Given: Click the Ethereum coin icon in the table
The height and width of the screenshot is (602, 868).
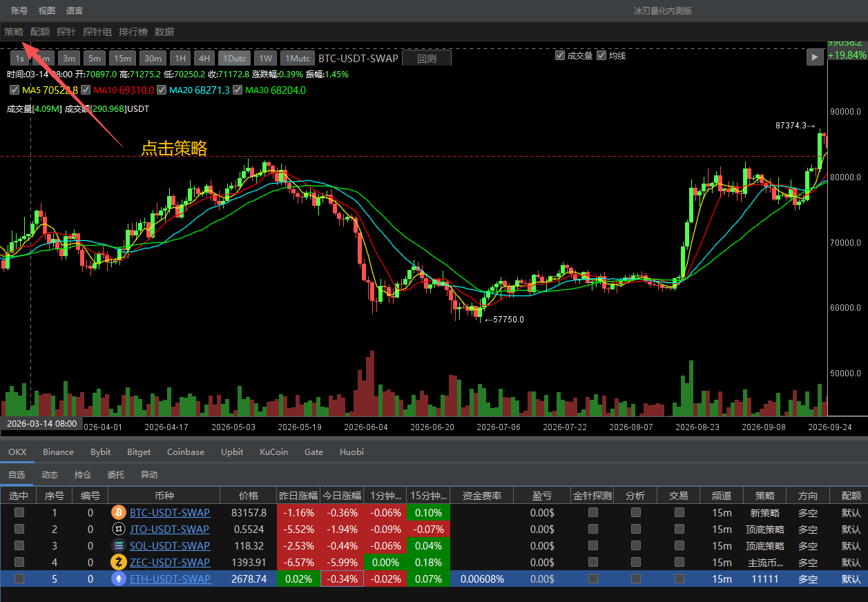Looking at the screenshot, I should click(119, 579).
